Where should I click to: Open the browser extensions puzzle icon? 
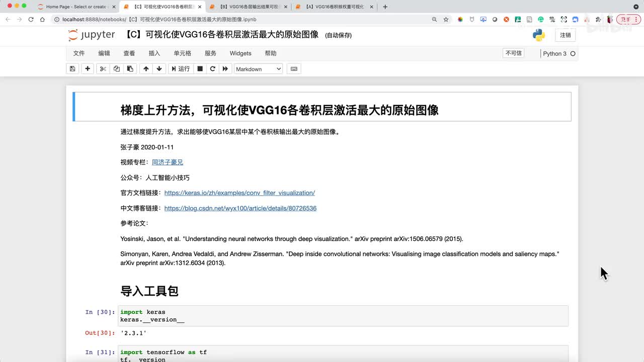point(598,19)
